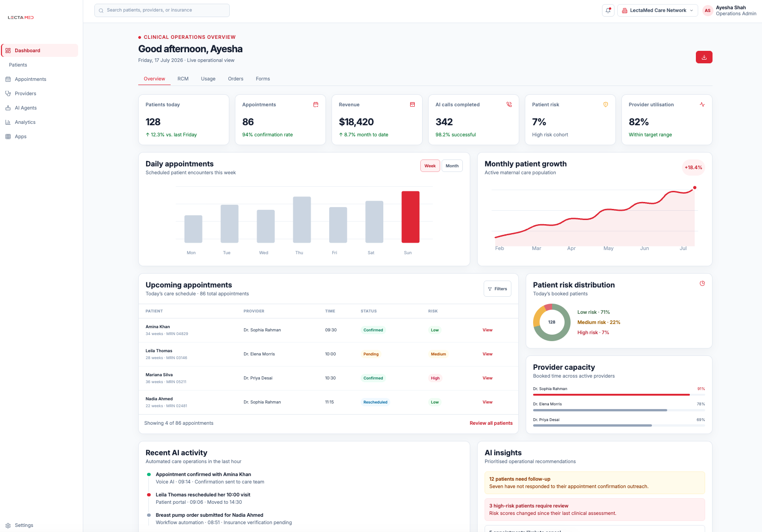Image resolution: width=762 pixels, height=532 pixels.
Task: Click the Medium risk badge for Leila Thomas
Action: [438, 354]
